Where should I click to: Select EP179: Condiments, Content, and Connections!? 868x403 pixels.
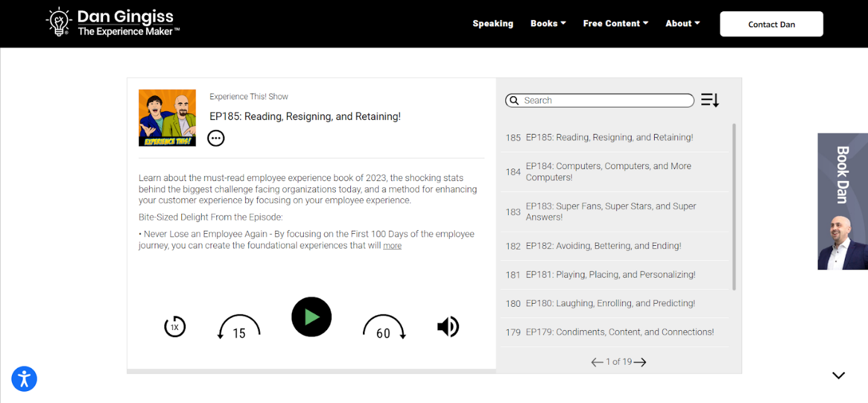click(615, 332)
